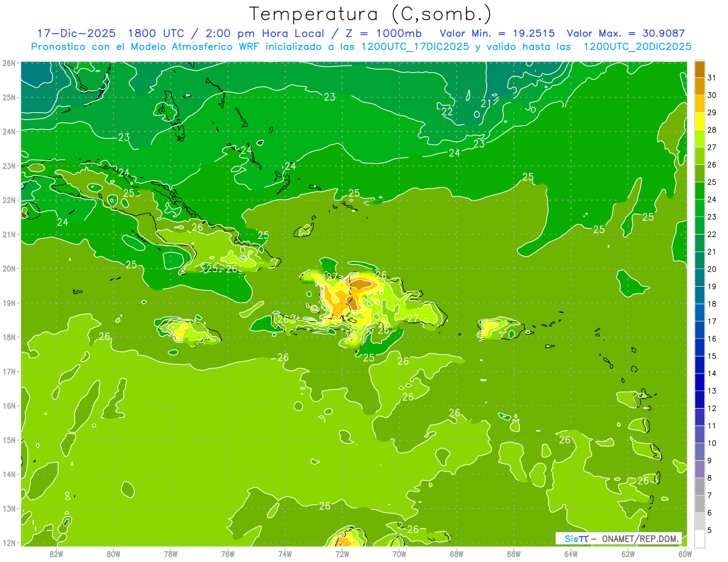Select the "Valor Max. = 30.9087" readout
728x562 pixels.
click(625, 33)
